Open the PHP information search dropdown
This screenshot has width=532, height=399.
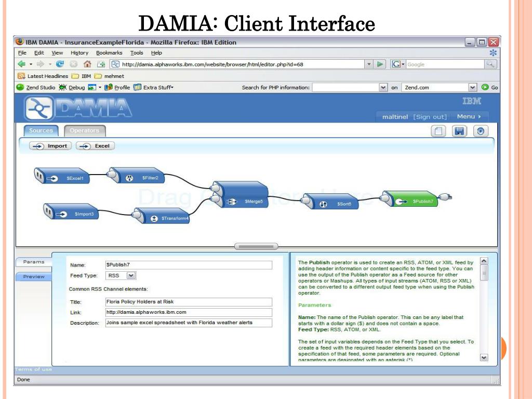click(x=383, y=87)
